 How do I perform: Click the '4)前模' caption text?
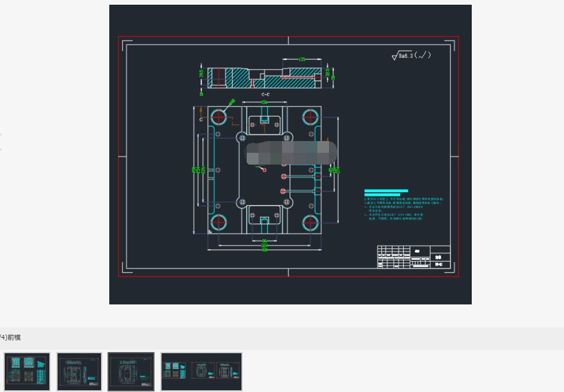10,338
